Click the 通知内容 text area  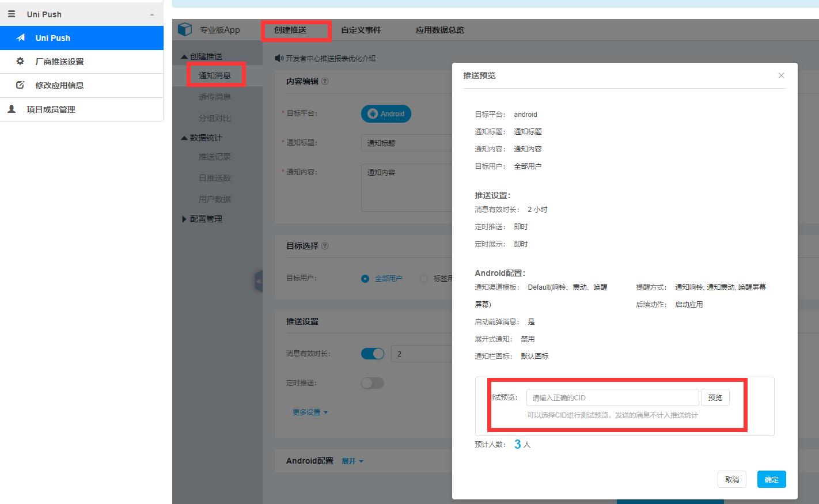(x=407, y=188)
